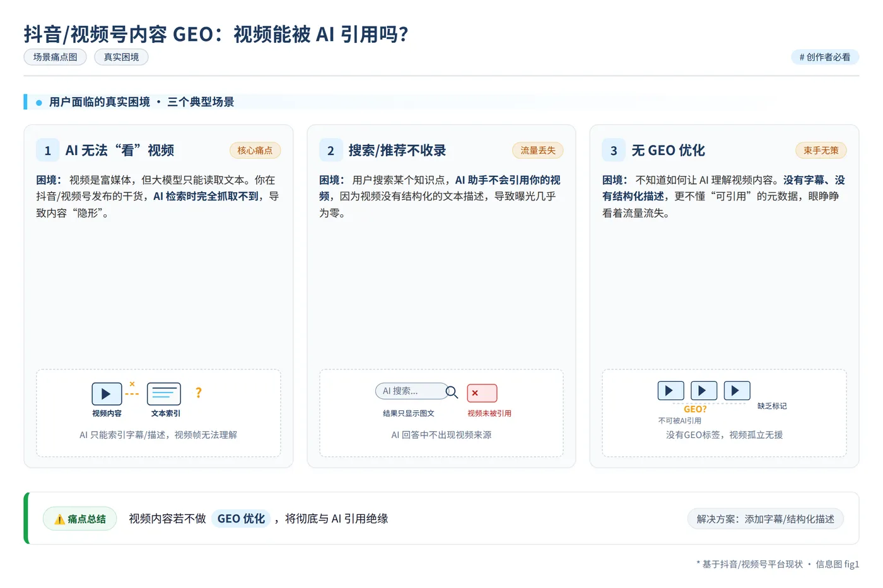Screen dimensions: 883x588
Task: Click the number 3 badge of 无 GEO 优化 card
Action: 614,151
